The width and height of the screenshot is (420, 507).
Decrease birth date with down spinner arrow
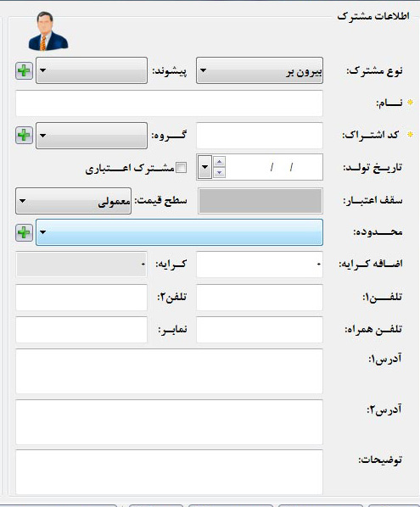pyautogui.click(x=220, y=173)
